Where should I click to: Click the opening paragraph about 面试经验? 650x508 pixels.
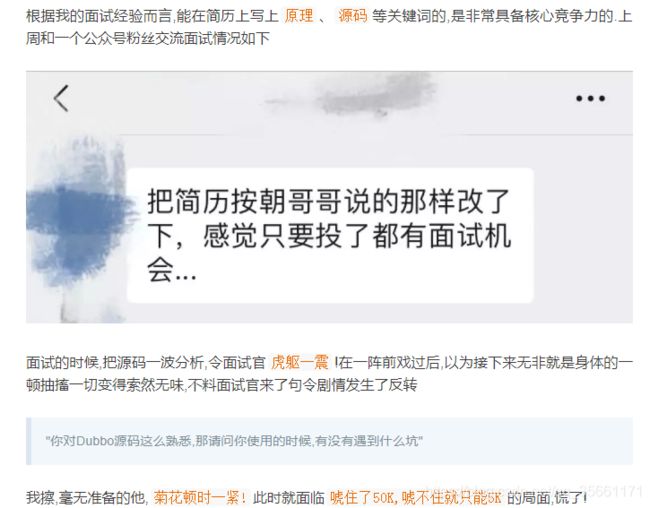point(329,27)
